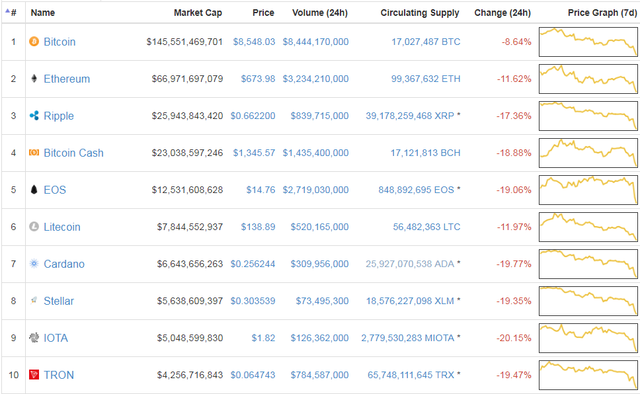Open Cardano's 7d price graph thumbnail
Screen dimensions: 640x394
tap(588, 264)
